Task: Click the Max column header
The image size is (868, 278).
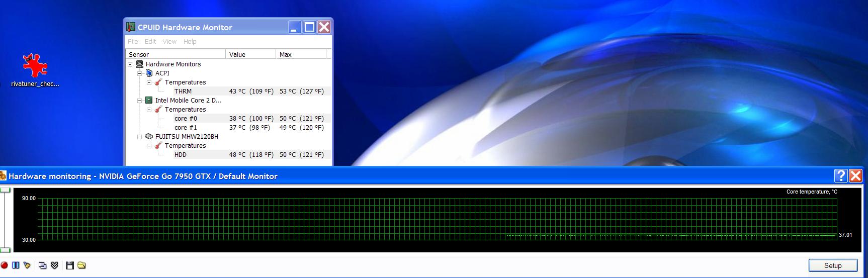Action: tap(301, 54)
